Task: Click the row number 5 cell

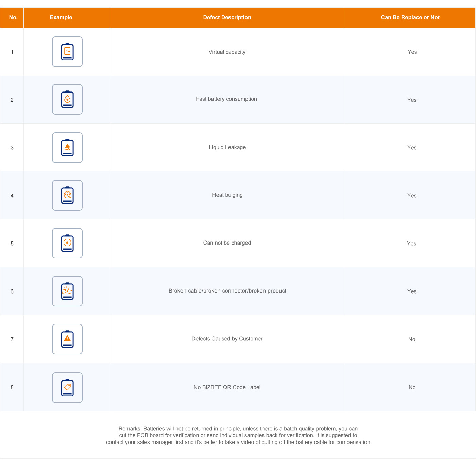Action: pos(12,244)
